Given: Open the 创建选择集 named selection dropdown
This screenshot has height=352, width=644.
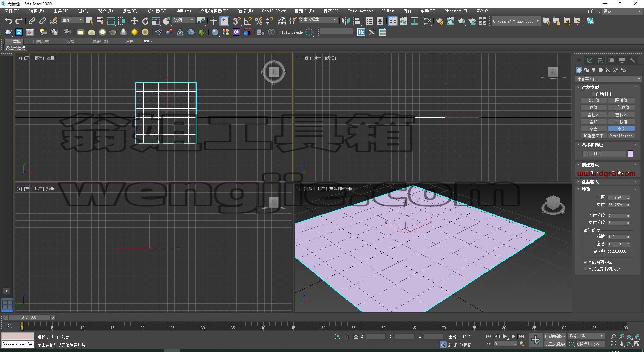Looking at the screenshot, I should pos(318,20).
